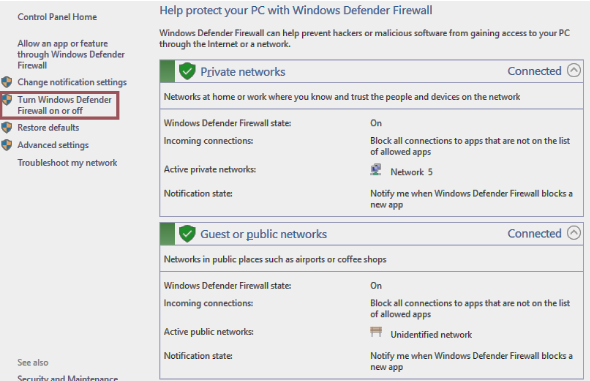Click the Unidentified network bench icon
Screen dimensions: 590x381
click(x=376, y=332)
